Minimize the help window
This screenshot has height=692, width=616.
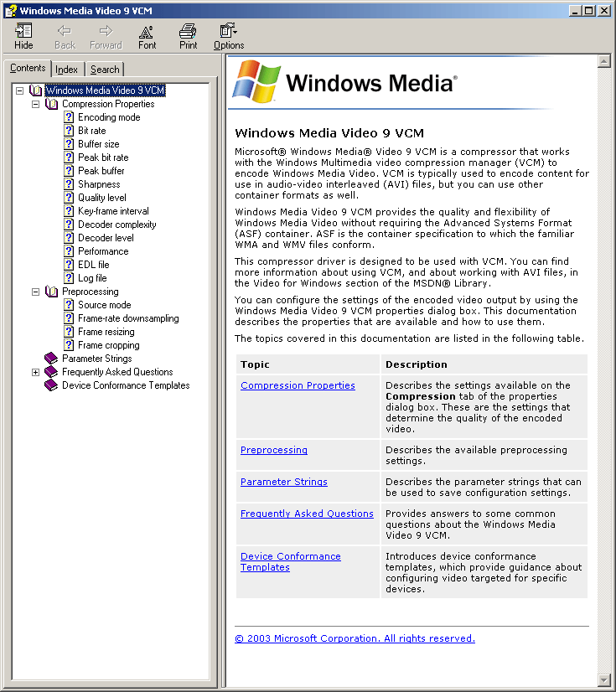pyautogui.click(x=574, y=11)
